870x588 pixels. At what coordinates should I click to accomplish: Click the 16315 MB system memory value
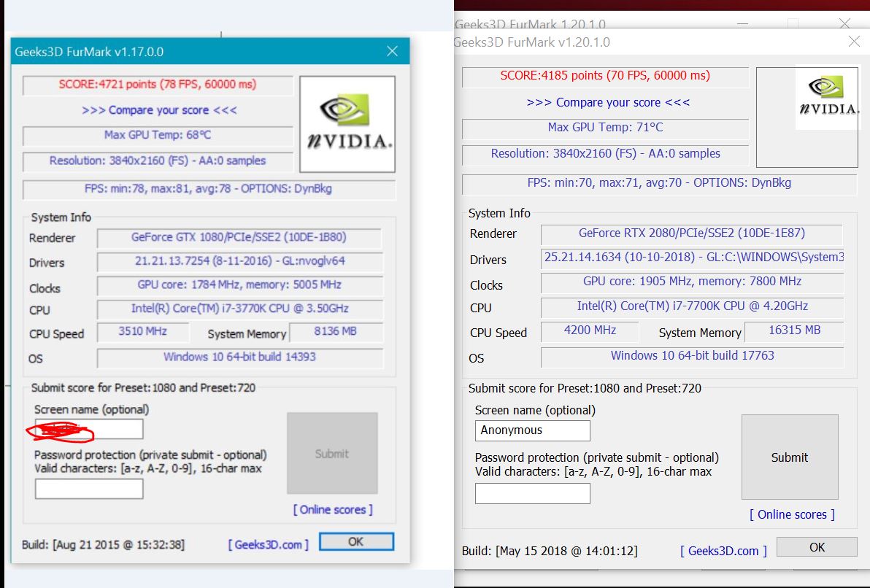pos(794,330)
